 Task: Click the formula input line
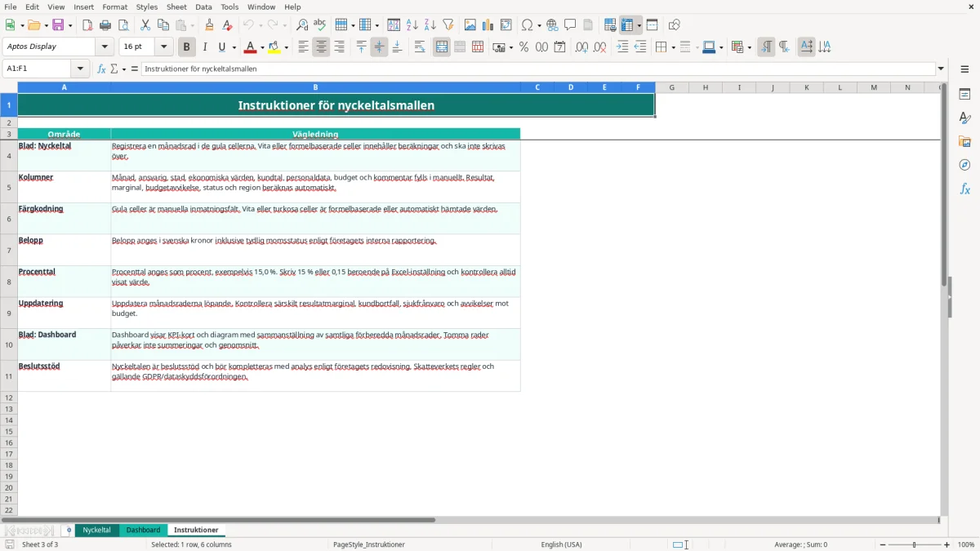tap(538, 69)
